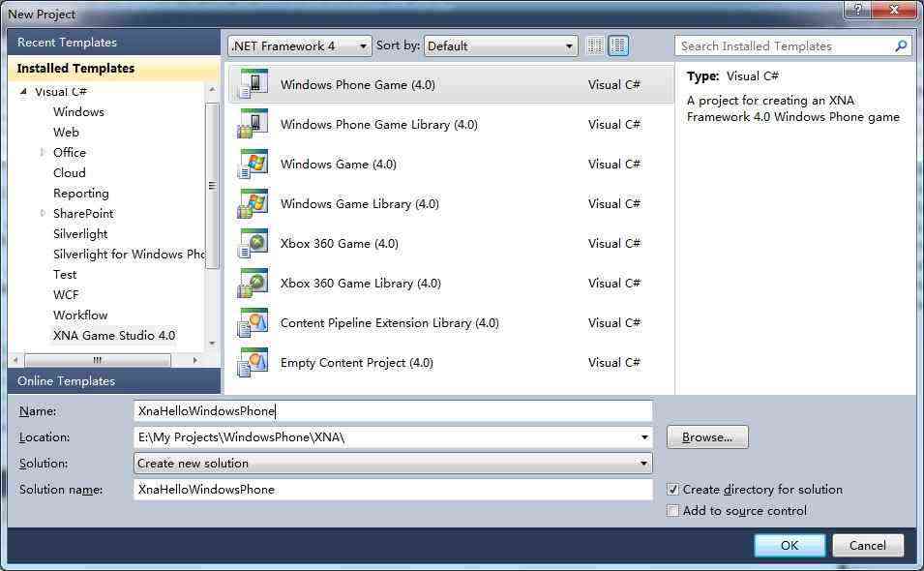The height and width of the screenshot is (571, 924).
Task: Collapse the Visual C# tree node
Action: [x=23, y=91]
